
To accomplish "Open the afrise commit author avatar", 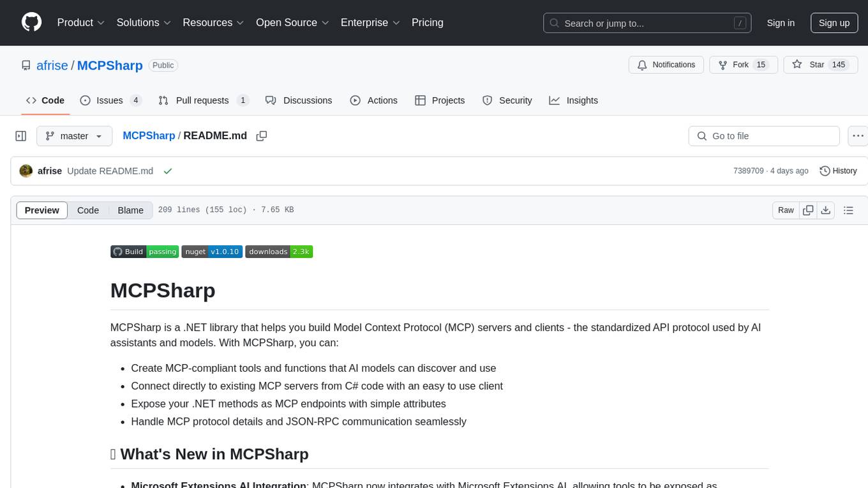I will pyautogui.click(x=26, y=171).
